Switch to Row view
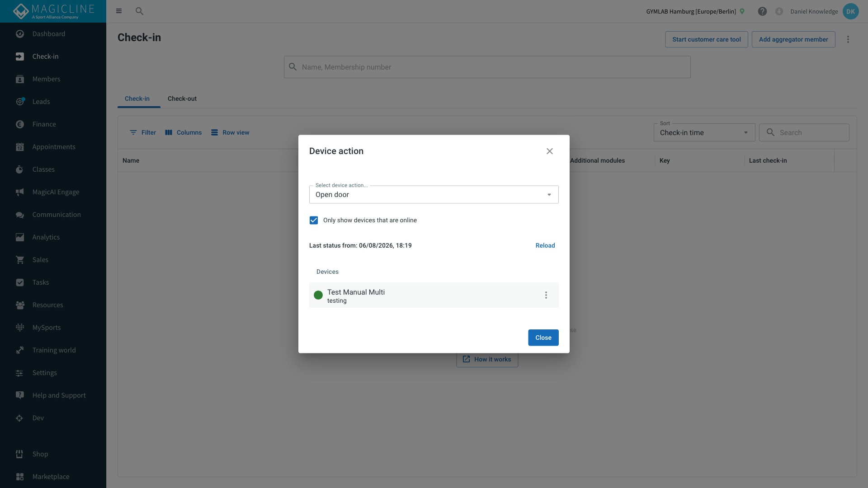 point(230,132)
